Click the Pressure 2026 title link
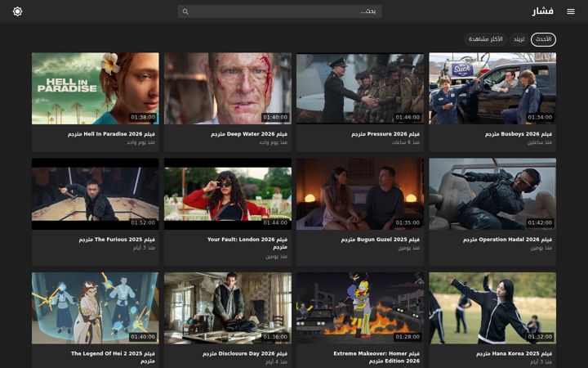This screenshot has width=588, height=368. tap(385, 134)
